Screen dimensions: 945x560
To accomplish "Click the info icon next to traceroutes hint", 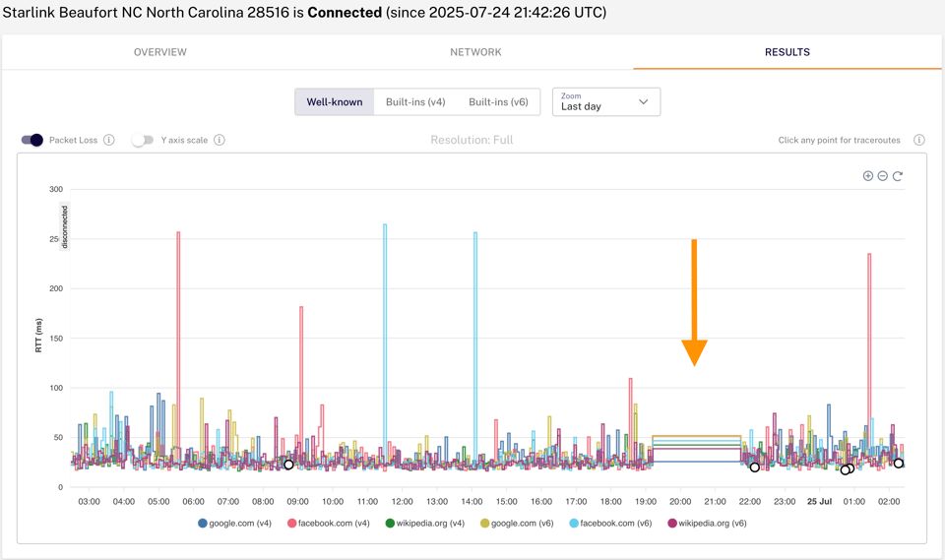I will tap(918, 140).
